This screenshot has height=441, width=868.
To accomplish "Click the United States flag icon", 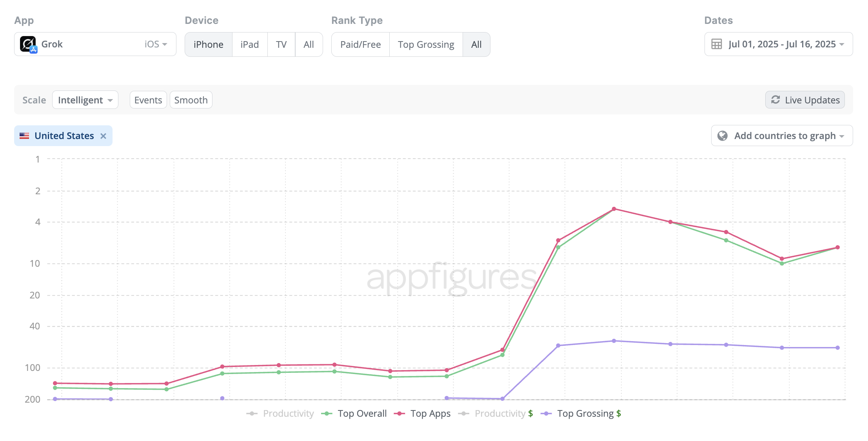I will (x=24, y=136).
